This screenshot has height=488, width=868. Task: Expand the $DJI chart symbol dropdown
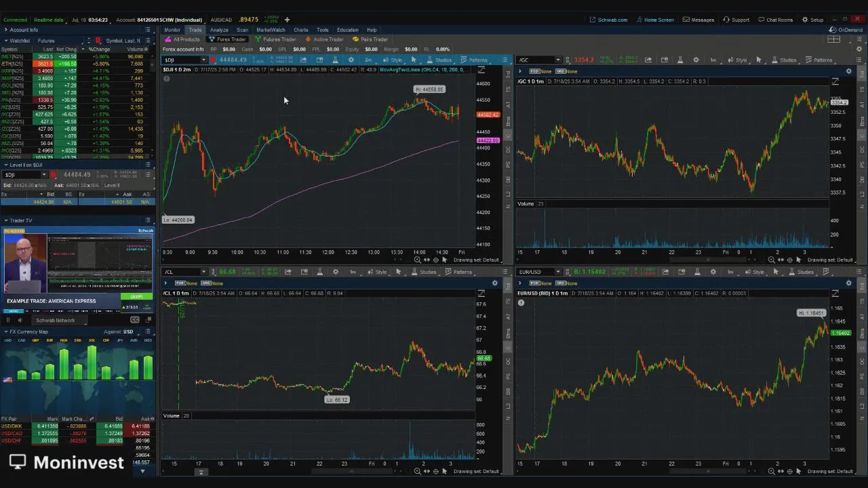coord(203,60)
